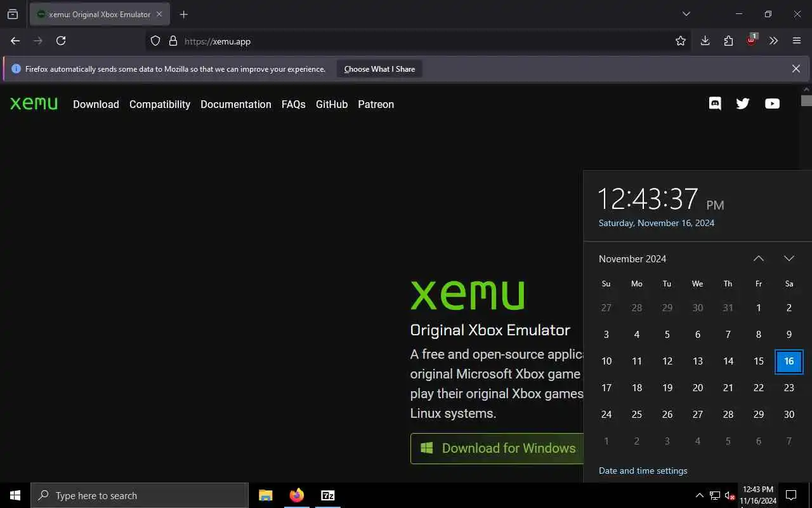Click the Type here to search box
The height and width of the screenshot is (508, 812).
click(140, 495)
